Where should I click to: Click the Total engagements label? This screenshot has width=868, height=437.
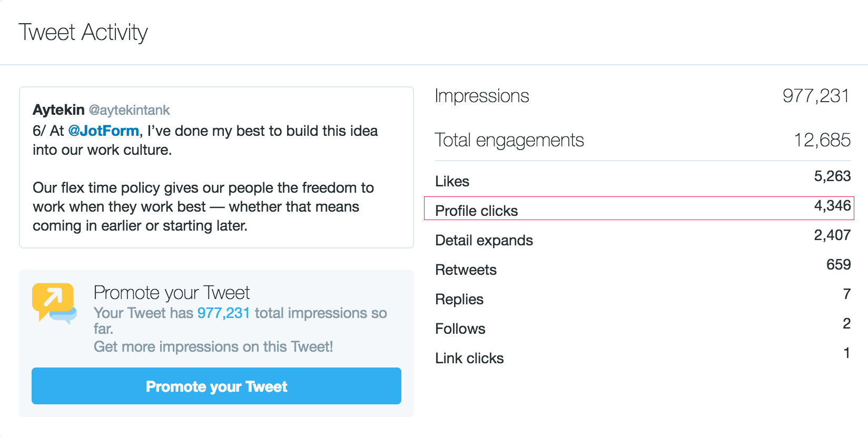coord(509,140)
